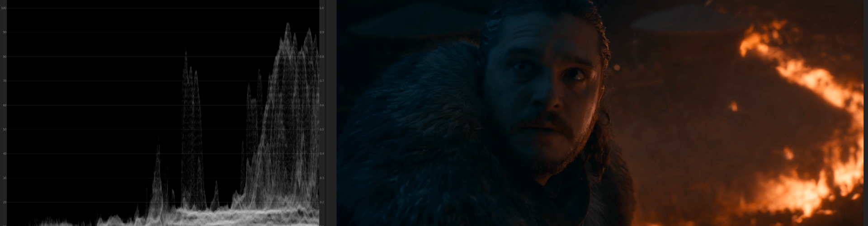Click the '40' label on the left scale
Screen dimensions: 868x226
[x=5, y=154]
